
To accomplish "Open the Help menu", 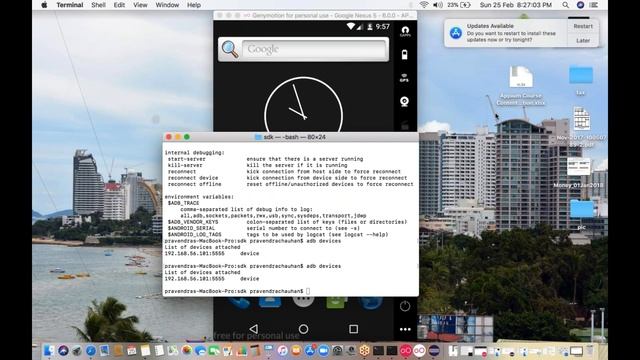I will tap(194, 5).
